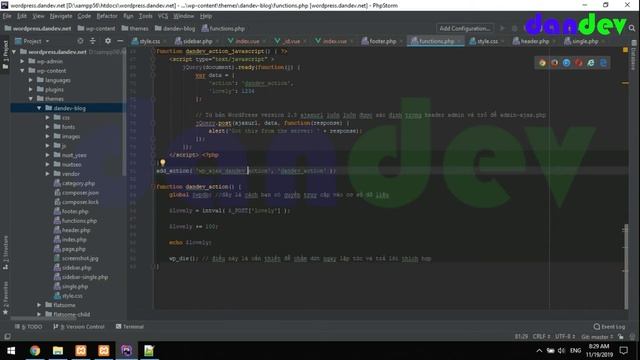Click the Run arrow icon beside Add Configuration
Image resolution: width=640 pixels, height=360 pixels.
tap(502, 28)
